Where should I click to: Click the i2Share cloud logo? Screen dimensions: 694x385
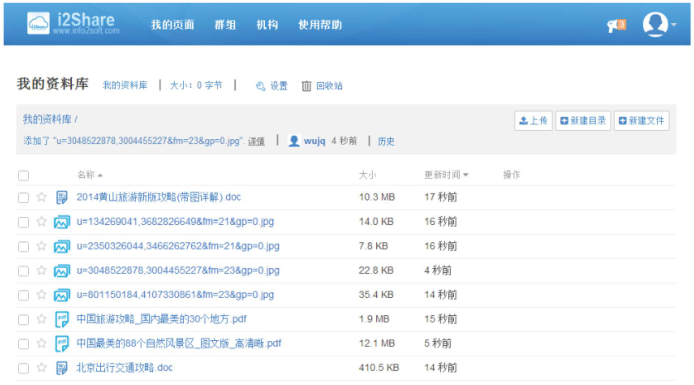point(38,23)
